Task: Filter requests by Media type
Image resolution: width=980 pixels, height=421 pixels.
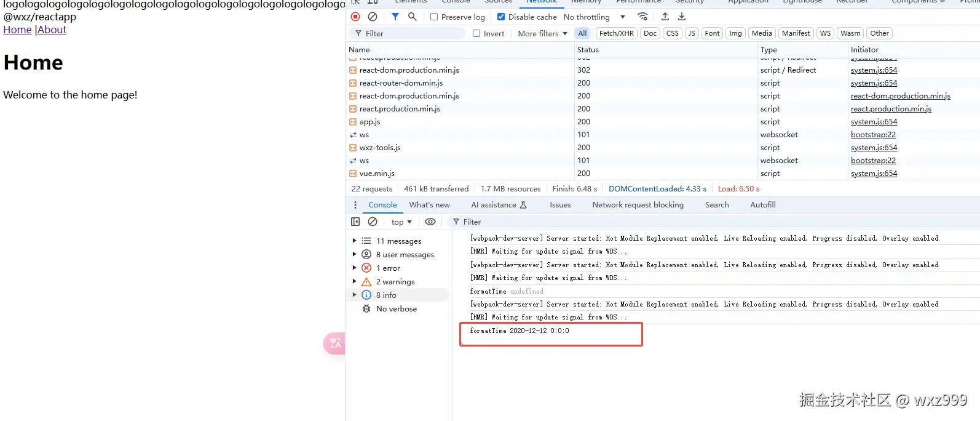Action: coord(762,33)
